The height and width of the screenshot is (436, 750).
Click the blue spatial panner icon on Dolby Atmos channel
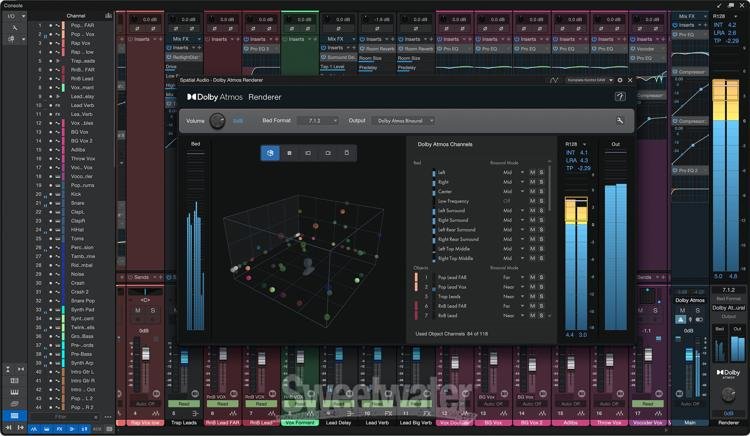(x=681, y=319)
